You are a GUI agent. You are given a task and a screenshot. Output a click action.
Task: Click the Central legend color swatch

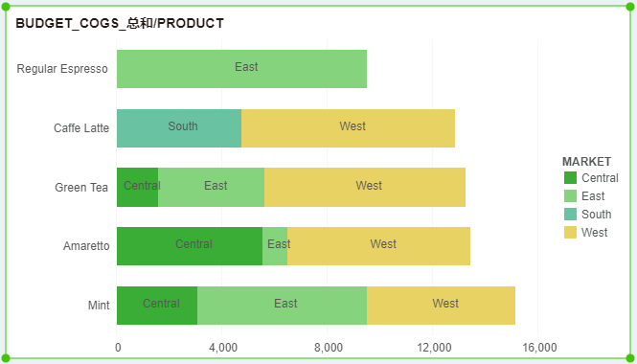point(570,177)
